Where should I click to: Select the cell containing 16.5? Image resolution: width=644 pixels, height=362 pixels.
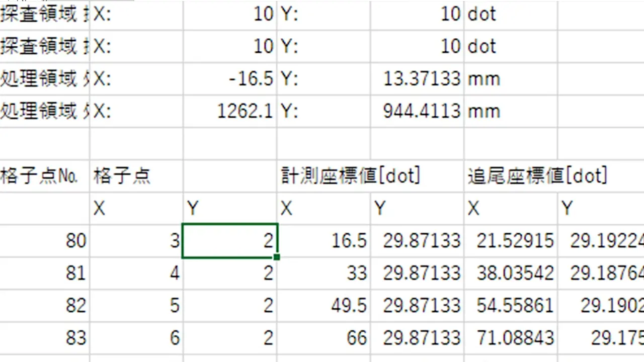pyautogui.click(x=324, y=241)
